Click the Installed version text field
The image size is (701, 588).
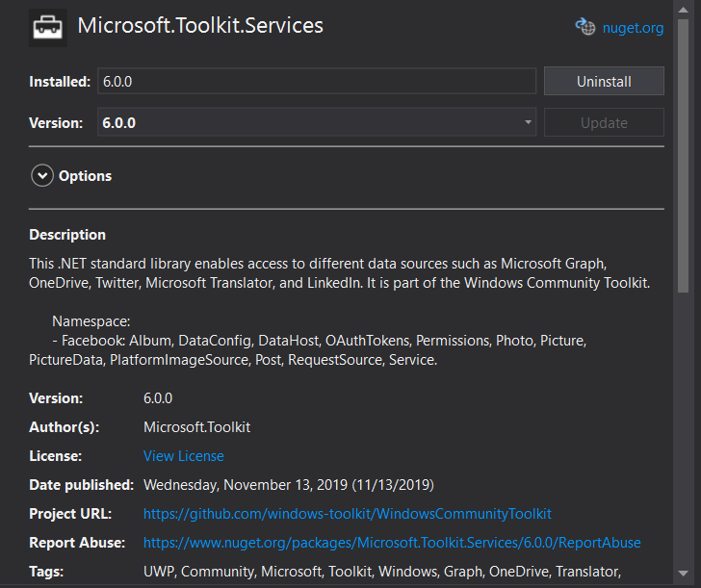(x=316, y=82)
